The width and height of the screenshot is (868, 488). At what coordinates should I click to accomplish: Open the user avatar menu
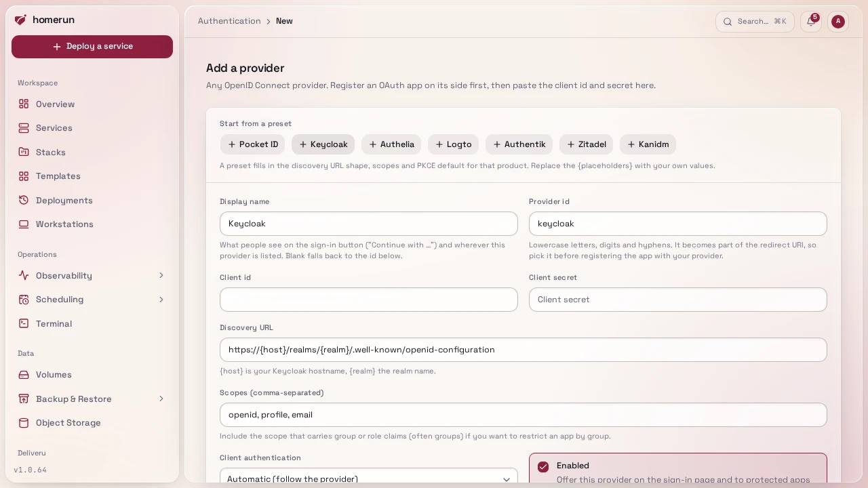tap(838, 21)
